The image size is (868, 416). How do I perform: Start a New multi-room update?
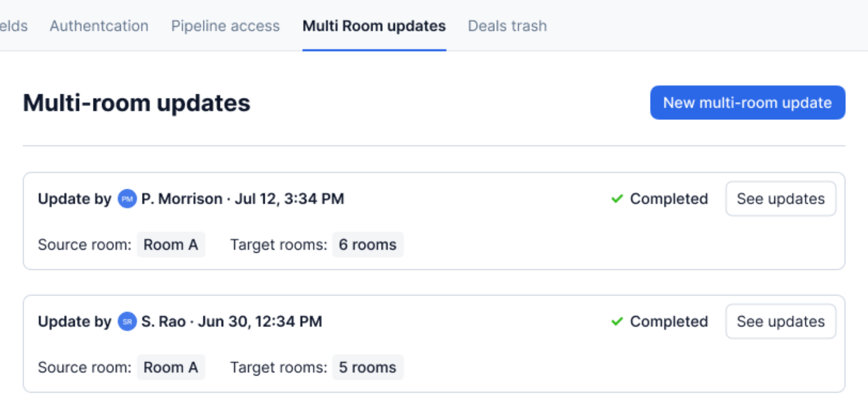pos(747,103)
